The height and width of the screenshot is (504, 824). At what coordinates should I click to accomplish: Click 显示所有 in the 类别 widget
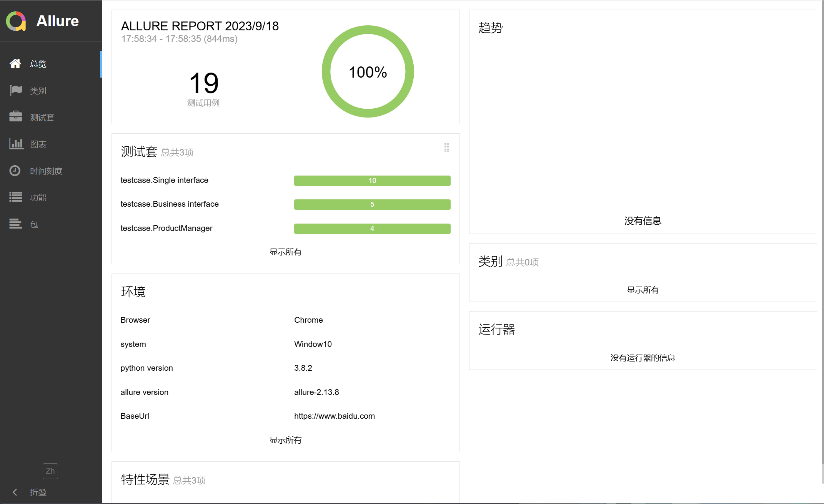[x=643, y=290]
